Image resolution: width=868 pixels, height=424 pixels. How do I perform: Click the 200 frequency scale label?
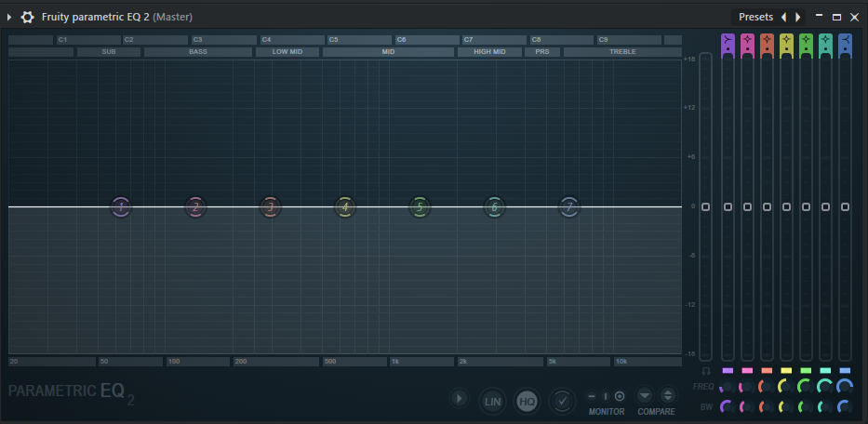(277, 362)
